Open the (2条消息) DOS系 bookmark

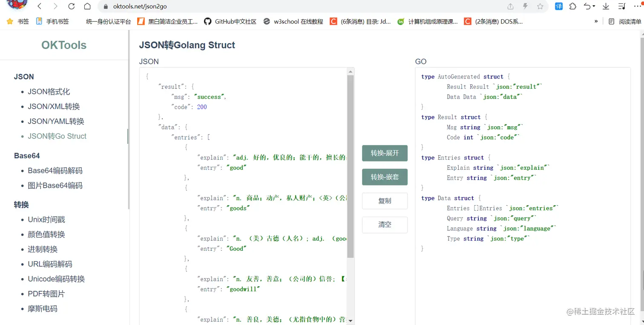point(494,21)
